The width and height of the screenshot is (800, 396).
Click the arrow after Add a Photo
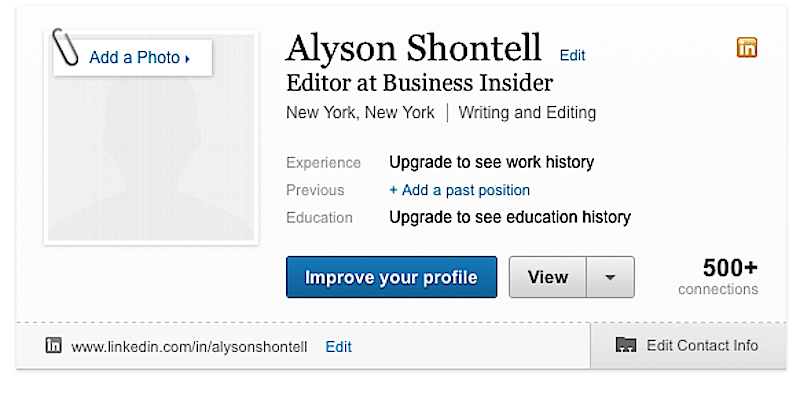pyautogui.click(x=187, y=59)
